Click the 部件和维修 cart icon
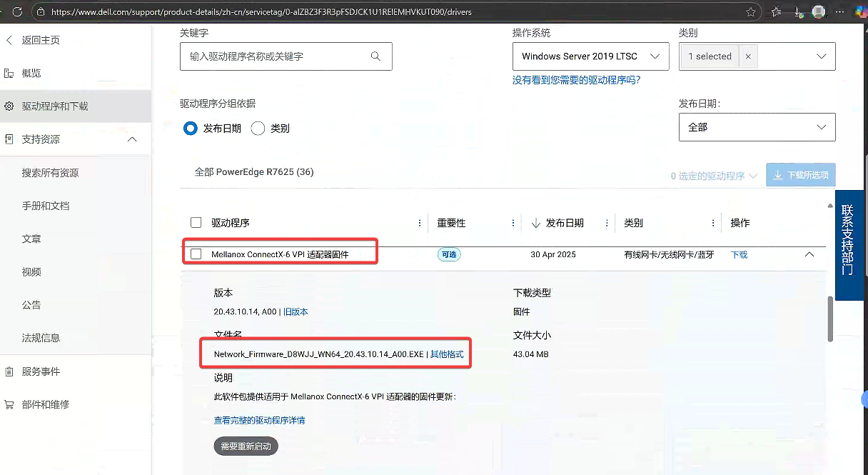 pos(9,404)
